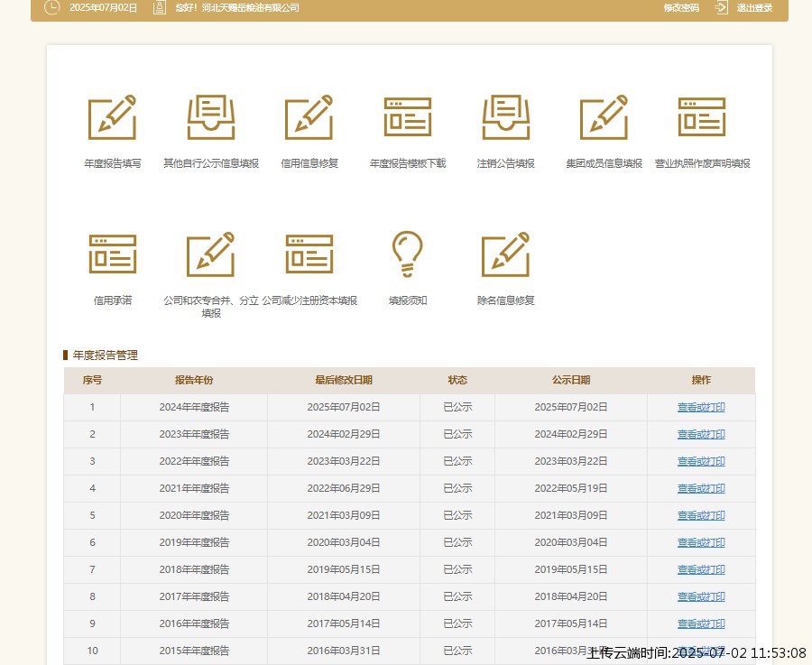Click the user profile icon in header
This screenshot has height=665, width=812.
pyautogui.click(x=160, y=7)
